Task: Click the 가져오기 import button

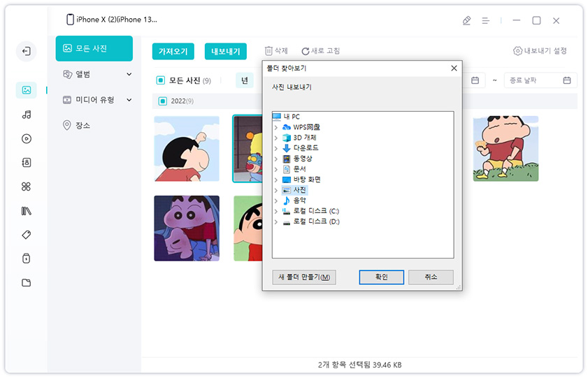Action: tap(173, 51)
